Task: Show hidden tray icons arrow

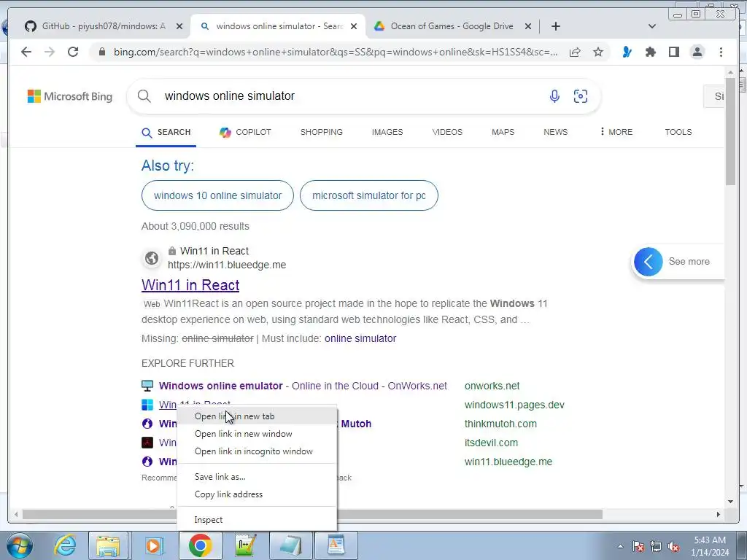Action: coord(620,546)
